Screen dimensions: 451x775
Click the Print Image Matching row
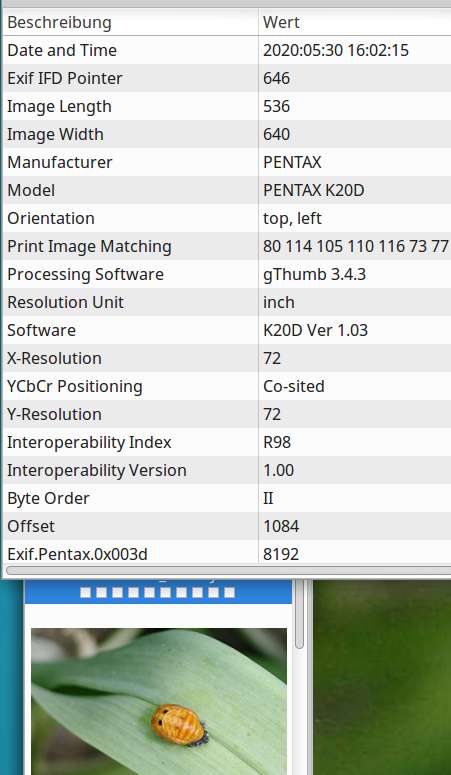coord(227,246)
